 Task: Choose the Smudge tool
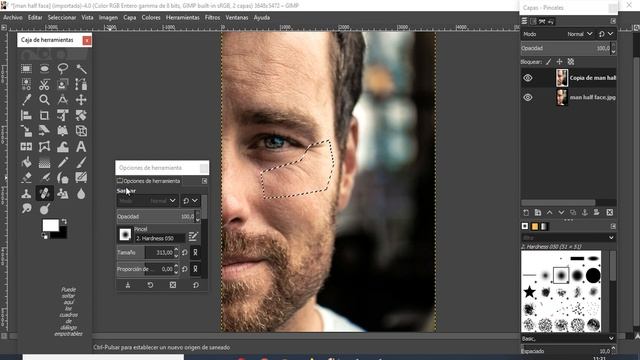click(27, 209)
